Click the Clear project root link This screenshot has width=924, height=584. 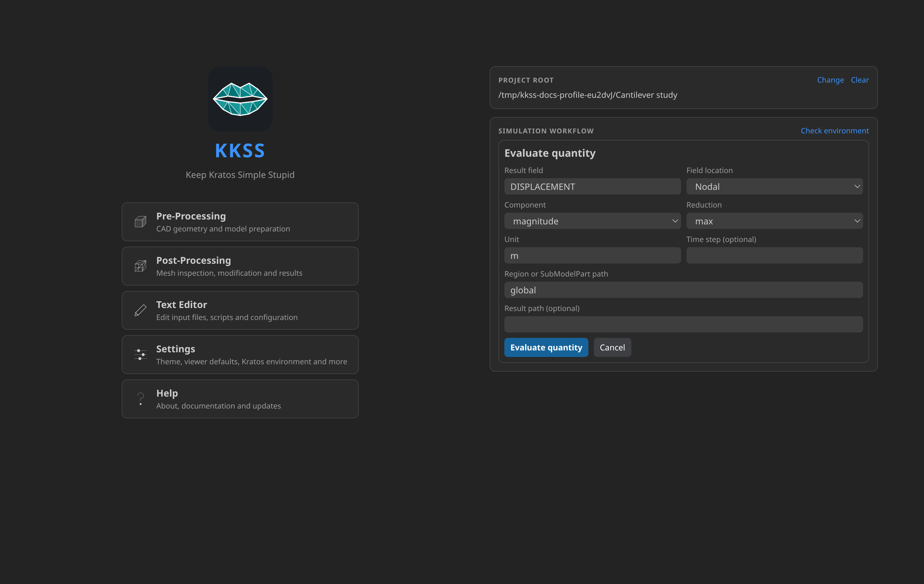(x=860, y=80)
